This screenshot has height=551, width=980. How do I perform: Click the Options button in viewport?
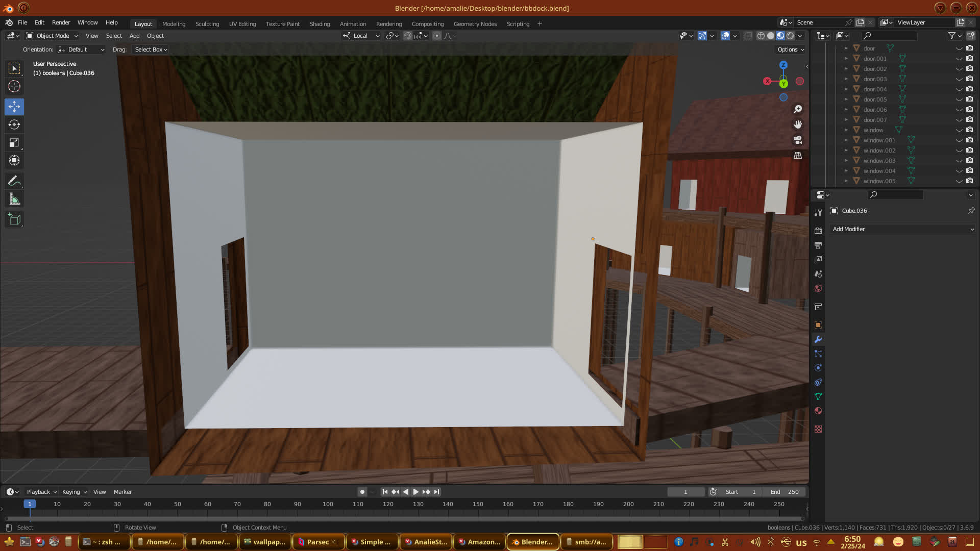click(x=790, y=49)
